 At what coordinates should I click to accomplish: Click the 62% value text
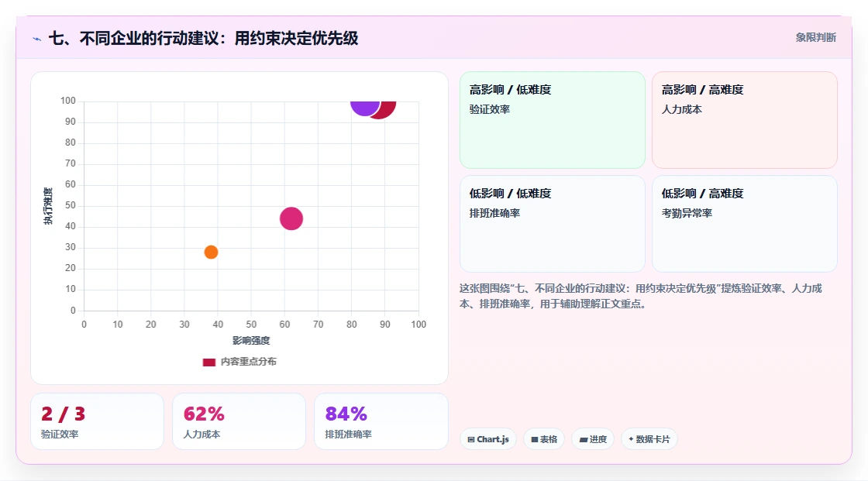pos(204,414)
